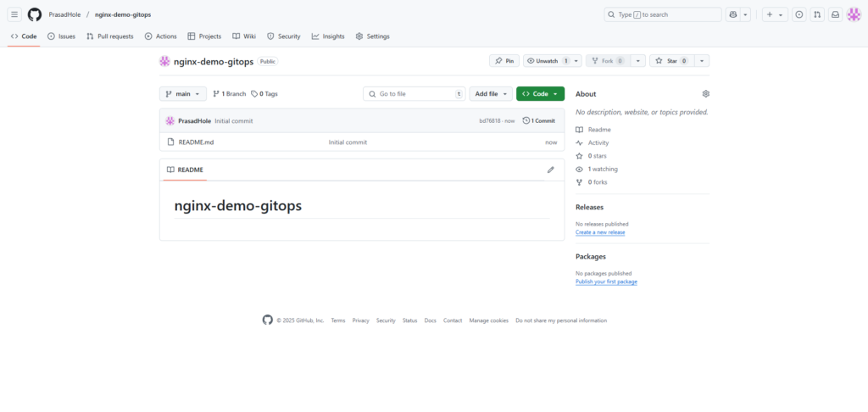The width and height of the screenshot is (868, 412).
Task: Switch to the Actions tab
Action: [160, 36]
